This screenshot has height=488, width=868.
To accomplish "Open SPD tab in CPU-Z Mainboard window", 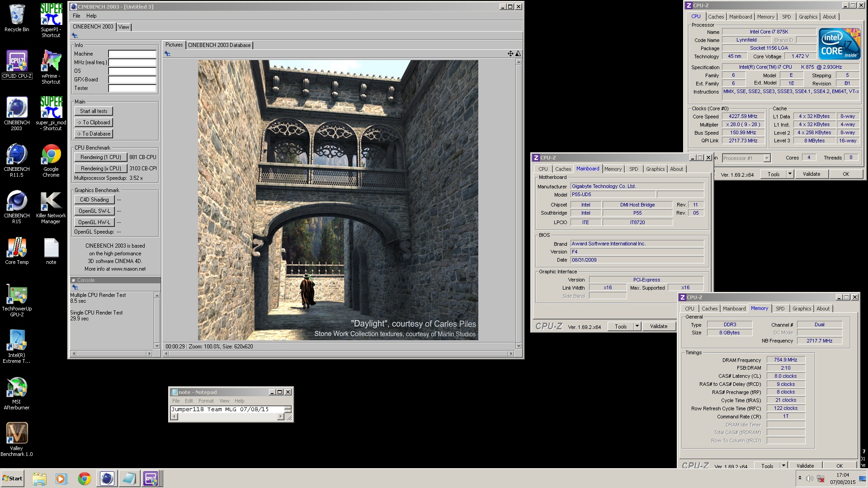I will pos(634,169).
